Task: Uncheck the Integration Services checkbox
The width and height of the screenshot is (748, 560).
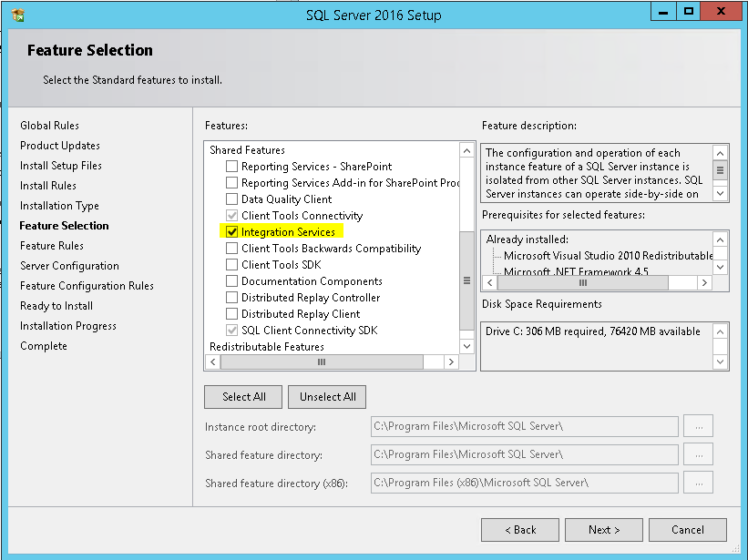Action: (231, 231)
